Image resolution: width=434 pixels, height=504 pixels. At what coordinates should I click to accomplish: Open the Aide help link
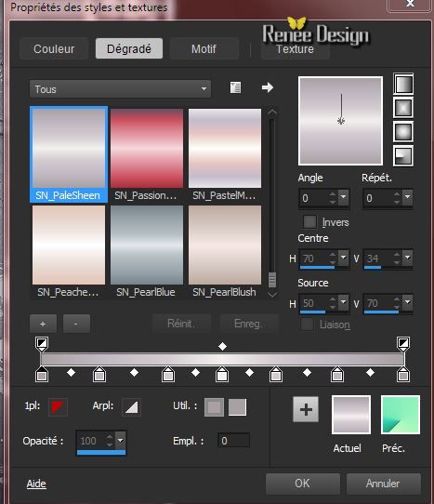(x=36, y=484)
